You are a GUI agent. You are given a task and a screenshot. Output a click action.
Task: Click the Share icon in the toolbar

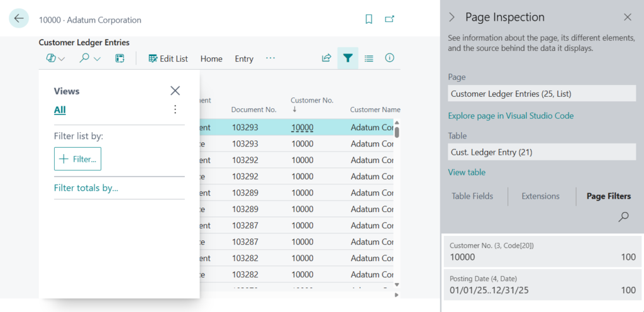[326, 58]
